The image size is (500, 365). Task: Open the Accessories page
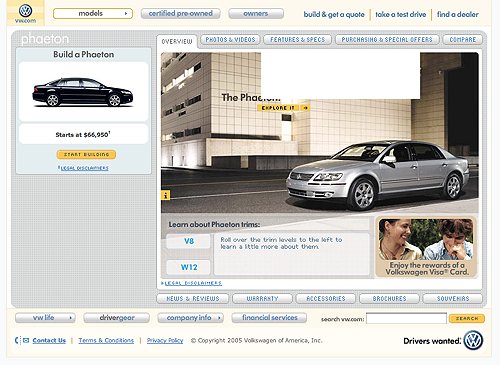(x=326, y=299)
